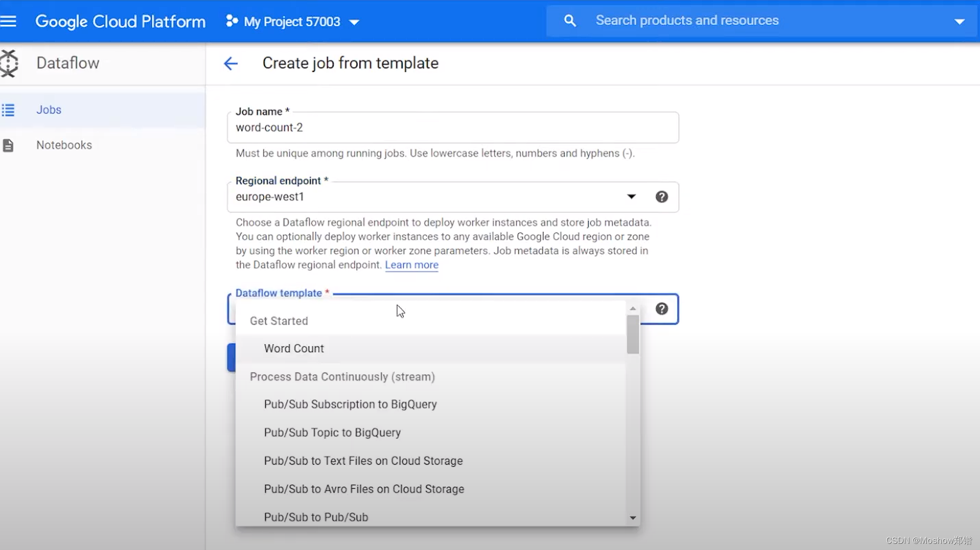980x550 pixels.
Task: Click the Dataflow product logo icon
Action: (9, 63)
